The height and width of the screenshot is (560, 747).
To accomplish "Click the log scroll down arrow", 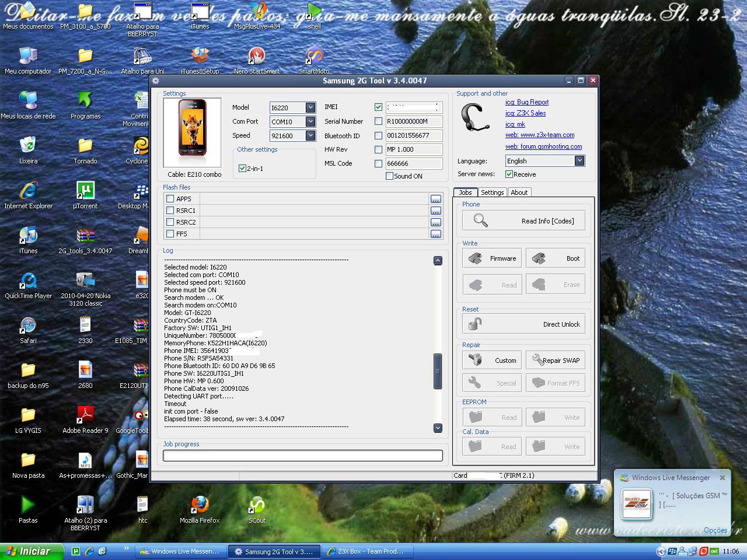I will pos(438,428).
